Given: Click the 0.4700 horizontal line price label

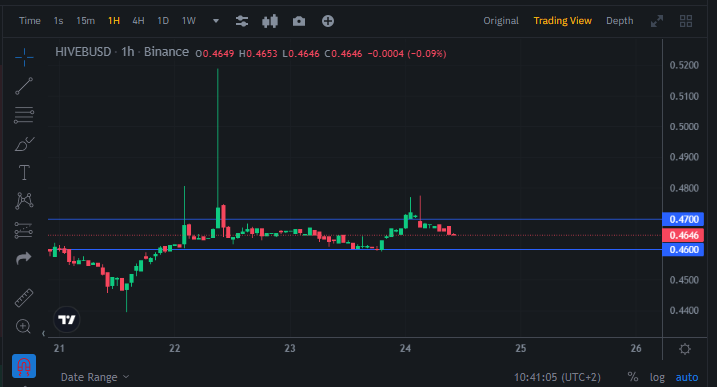Looking at the screenshot, I should tap(683, 219).
